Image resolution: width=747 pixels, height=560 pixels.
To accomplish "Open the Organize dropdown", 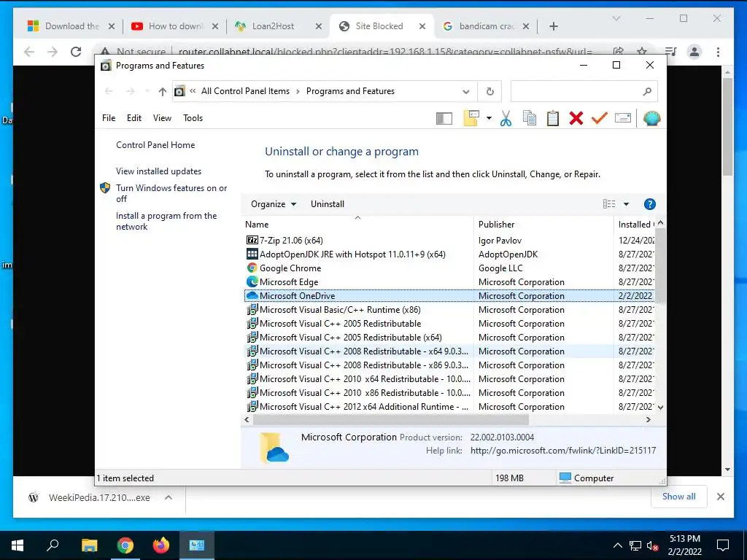I will coord(274,204).
